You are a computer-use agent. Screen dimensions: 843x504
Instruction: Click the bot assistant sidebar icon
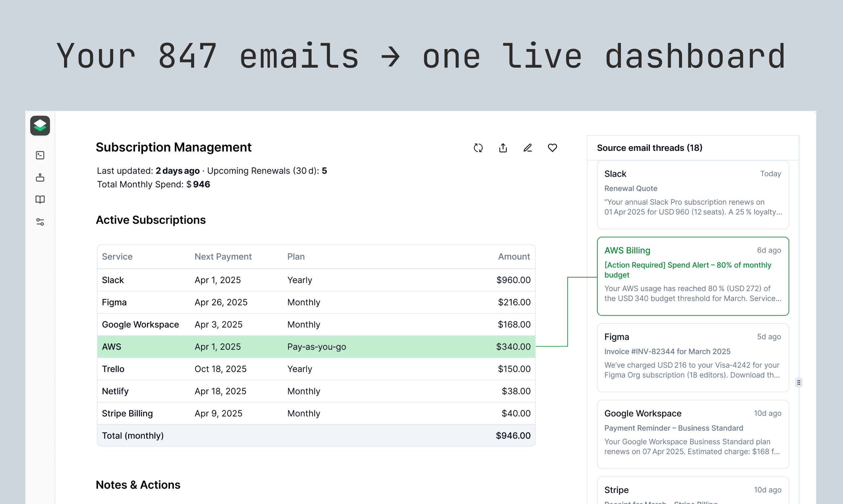[40, 177]
